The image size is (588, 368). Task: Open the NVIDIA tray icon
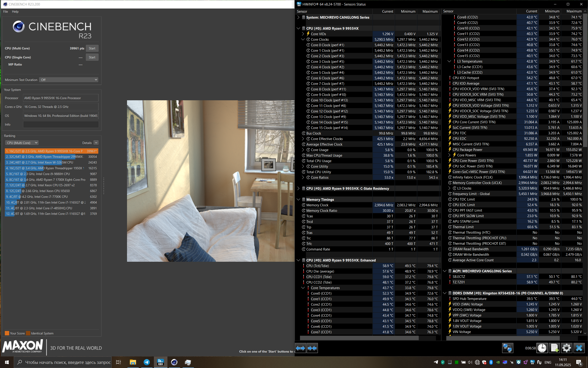tap(498, 362)
